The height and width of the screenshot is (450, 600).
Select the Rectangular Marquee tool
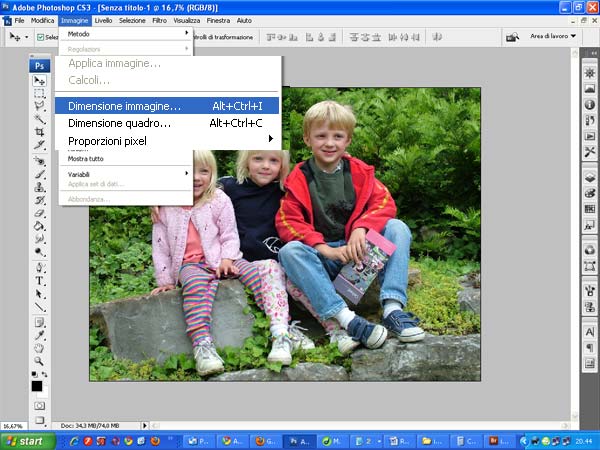coord(39,93)
